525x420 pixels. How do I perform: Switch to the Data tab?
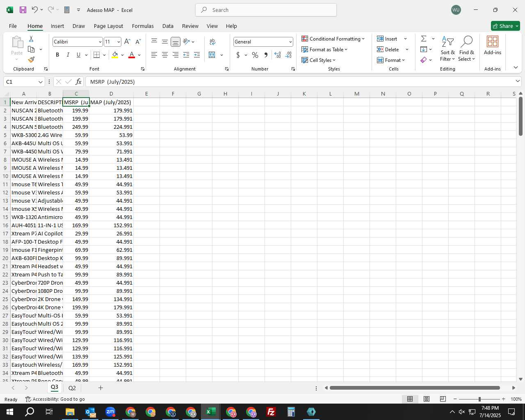(x=168, y=26)
